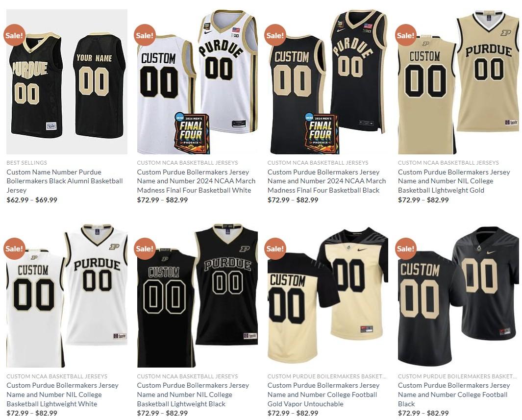Open NIL College Basketball Lightweight Gold title
This screenshot has width=522, height=420.
click(454, 181)
